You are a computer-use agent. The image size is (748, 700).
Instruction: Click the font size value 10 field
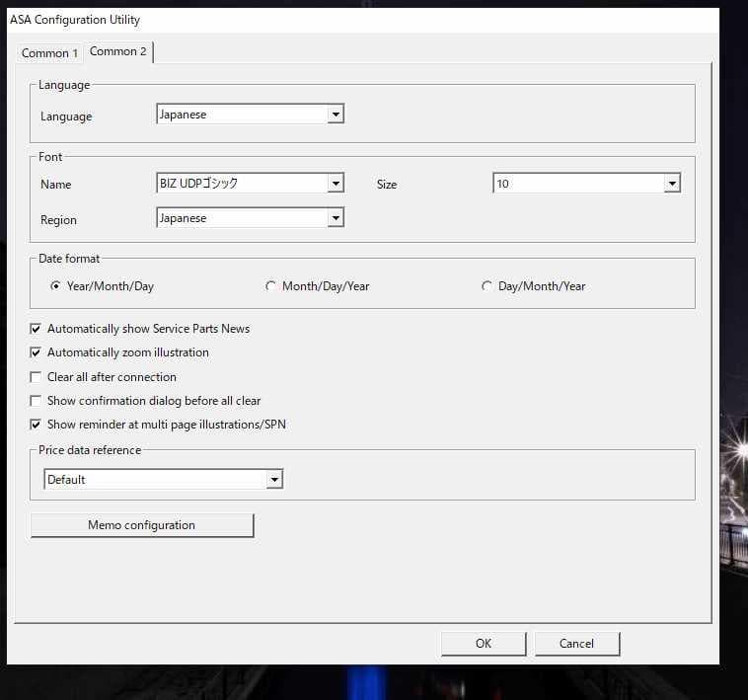tap(577, 184)
